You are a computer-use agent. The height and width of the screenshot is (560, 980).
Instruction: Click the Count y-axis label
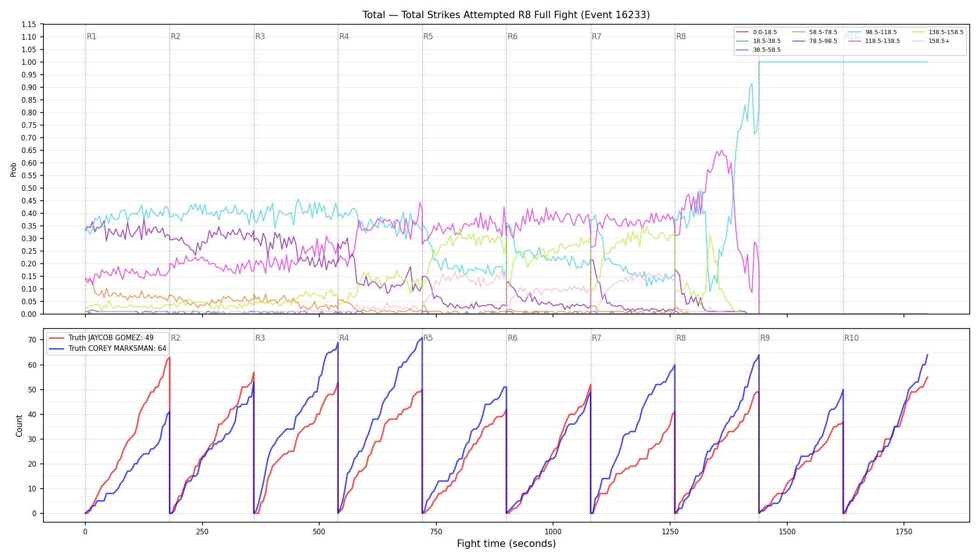click(19, 426)
